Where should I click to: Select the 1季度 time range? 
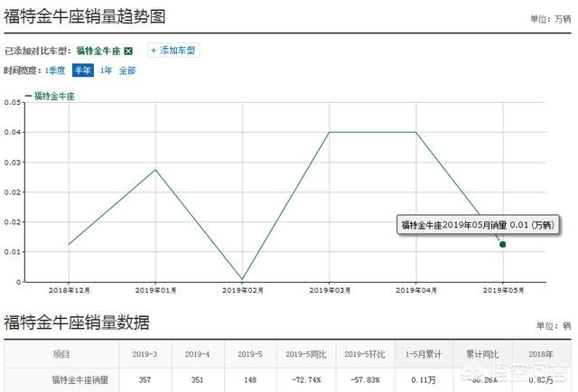click(55, 70)
